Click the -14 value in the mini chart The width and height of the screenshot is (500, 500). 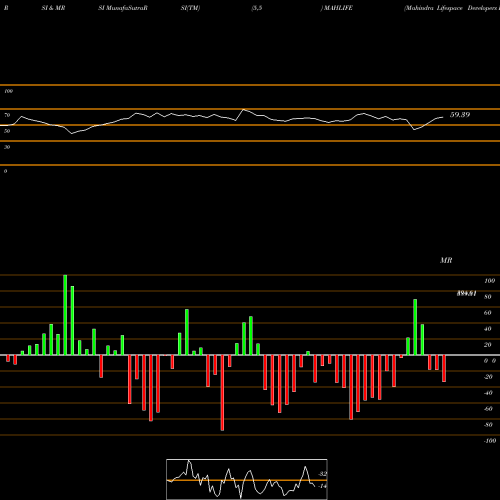(x=323, y=486)
